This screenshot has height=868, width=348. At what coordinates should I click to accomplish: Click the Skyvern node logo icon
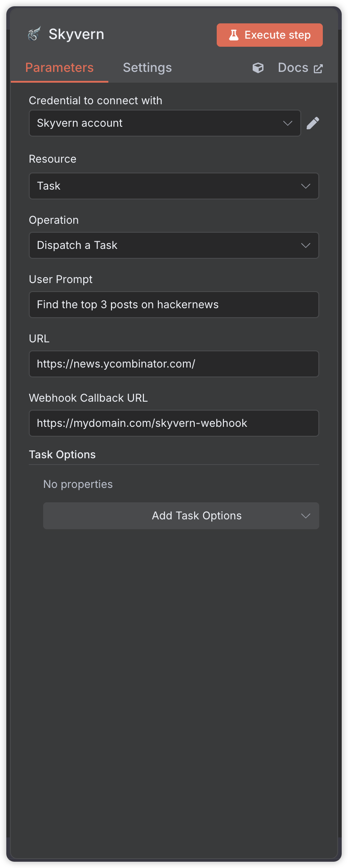pos(34,34)
